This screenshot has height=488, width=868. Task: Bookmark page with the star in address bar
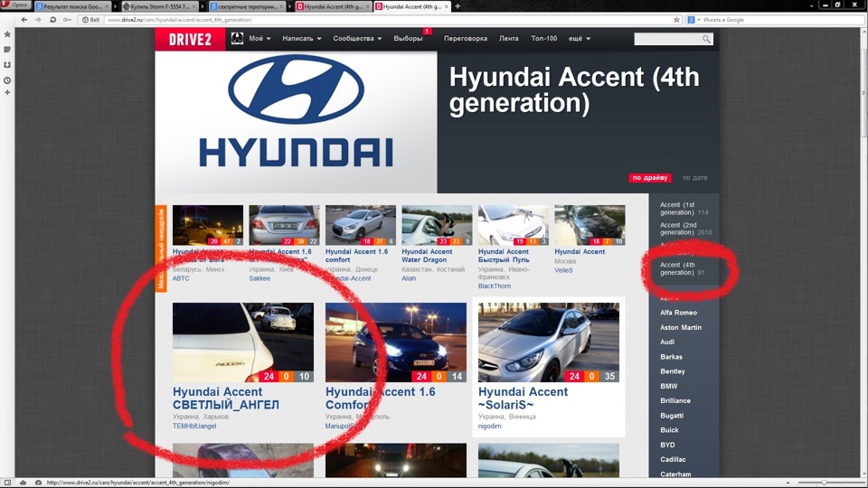(676, 19)
